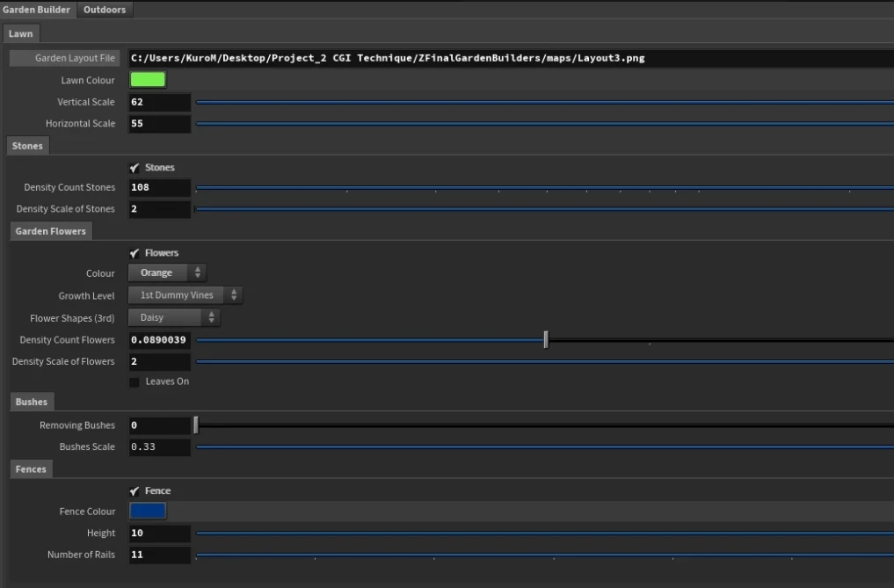
Task: Click the Number of Rails value field
Action: (160, 555)
